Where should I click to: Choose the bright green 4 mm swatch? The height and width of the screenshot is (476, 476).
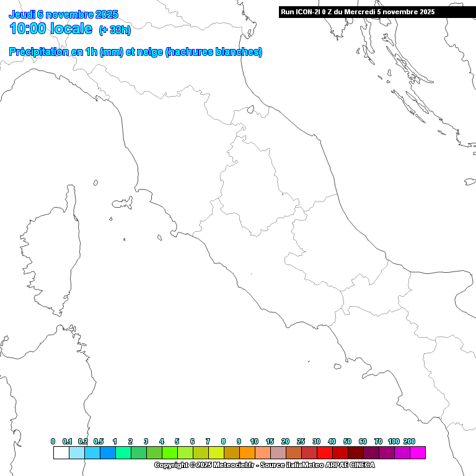click(x=169, y=453)
